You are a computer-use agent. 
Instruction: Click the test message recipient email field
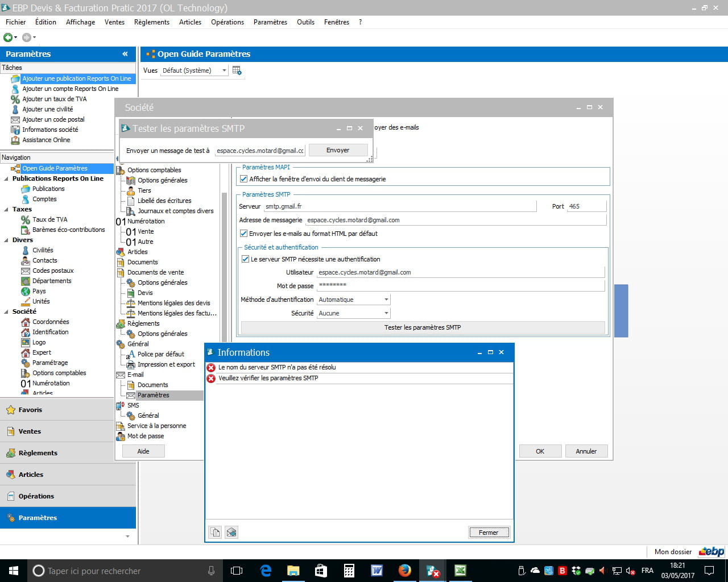(260, 151)
